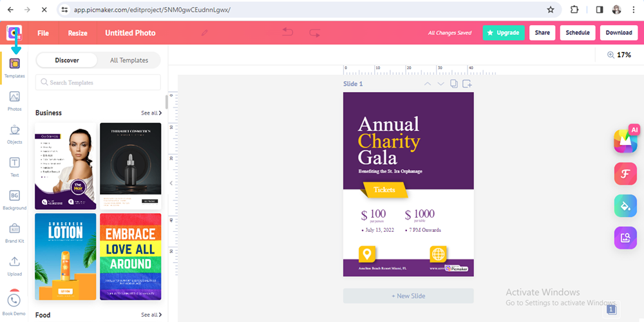The width and height of the screenshot is (644, 322).
Task: Click the Schedule button
Action: 578,33
